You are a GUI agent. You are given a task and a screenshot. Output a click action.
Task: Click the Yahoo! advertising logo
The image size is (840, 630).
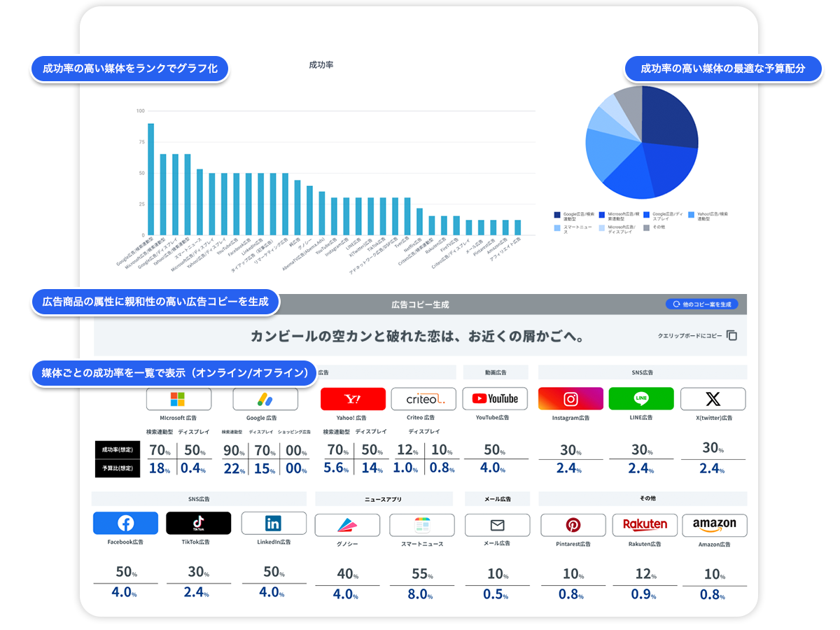[x=353, y=399]
